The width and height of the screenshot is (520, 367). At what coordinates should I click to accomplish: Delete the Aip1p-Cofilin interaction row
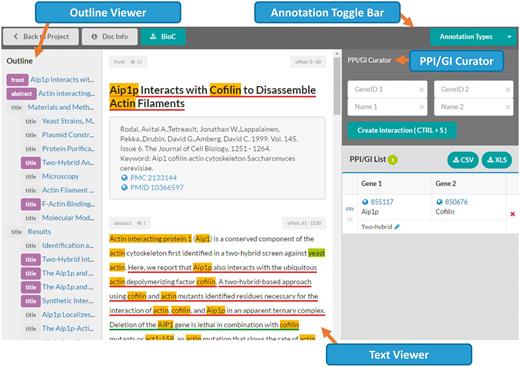coord(513,214)
